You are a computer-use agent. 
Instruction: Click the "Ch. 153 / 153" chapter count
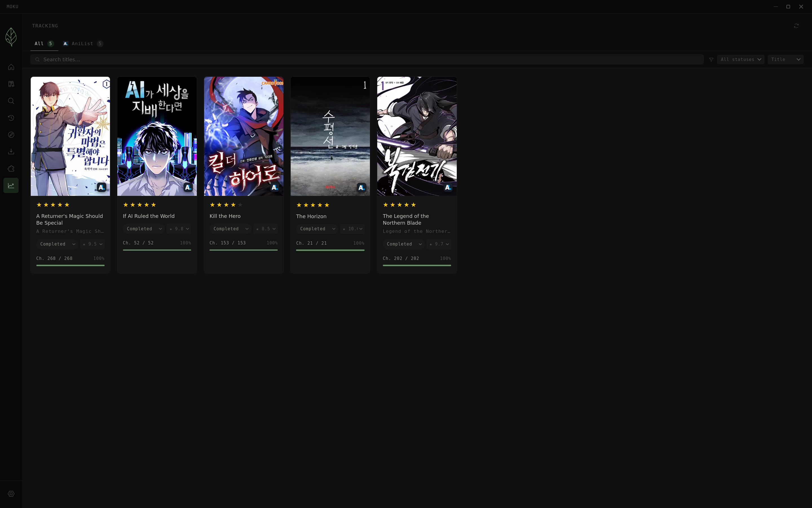click(x=228, y=243)
